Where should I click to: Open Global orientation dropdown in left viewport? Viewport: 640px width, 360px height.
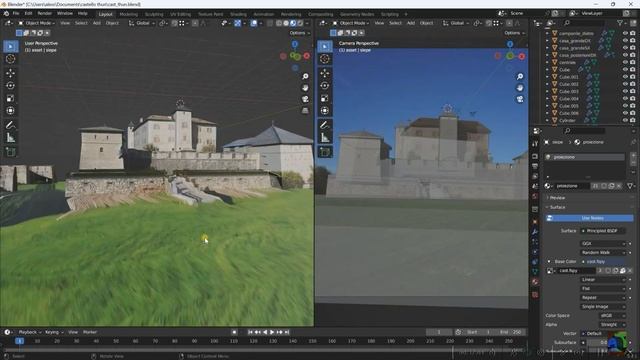141,23
